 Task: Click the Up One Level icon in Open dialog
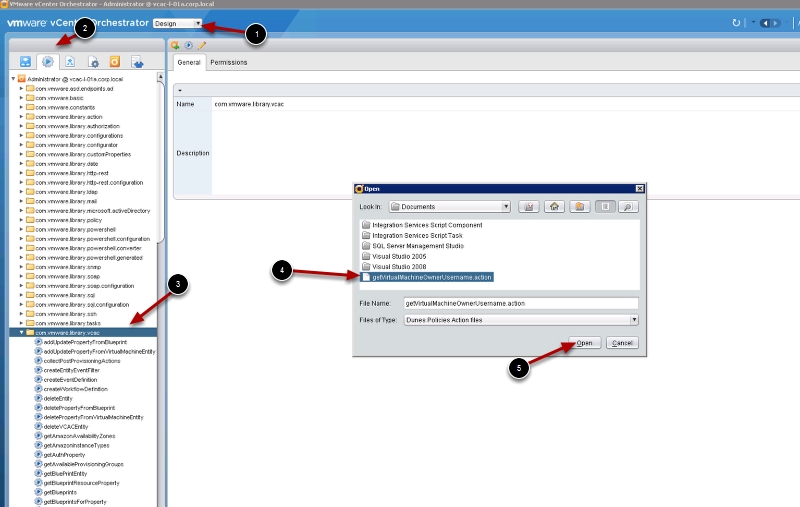click(528, 206)
